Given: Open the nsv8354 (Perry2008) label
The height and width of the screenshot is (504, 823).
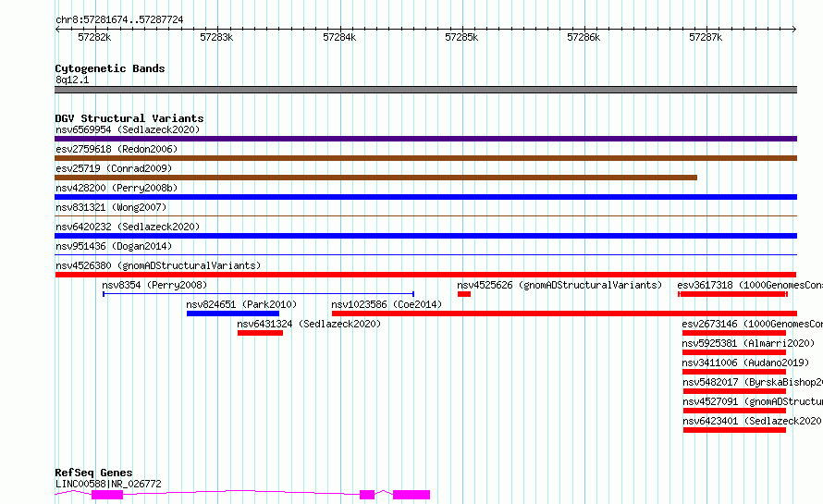Looking at the screenshot, I should 154,285.
